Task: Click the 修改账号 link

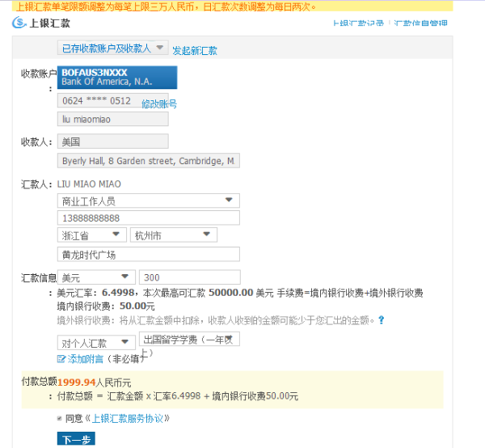Action: tap(159, 104)
